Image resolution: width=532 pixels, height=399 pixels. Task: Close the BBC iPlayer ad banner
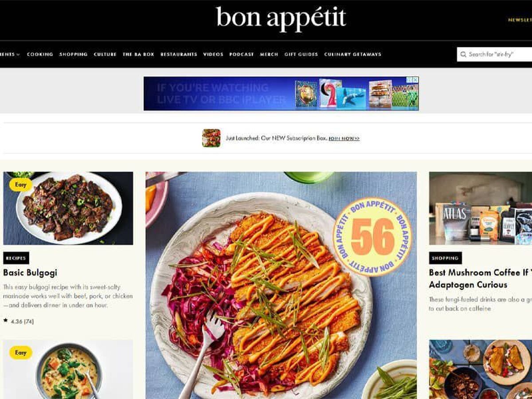coord(415,80)
